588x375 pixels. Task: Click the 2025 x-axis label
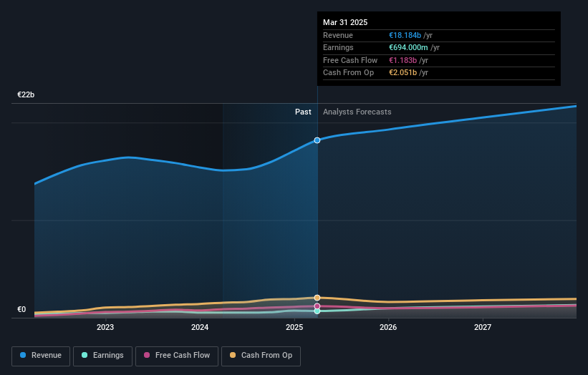click(294, 327)
